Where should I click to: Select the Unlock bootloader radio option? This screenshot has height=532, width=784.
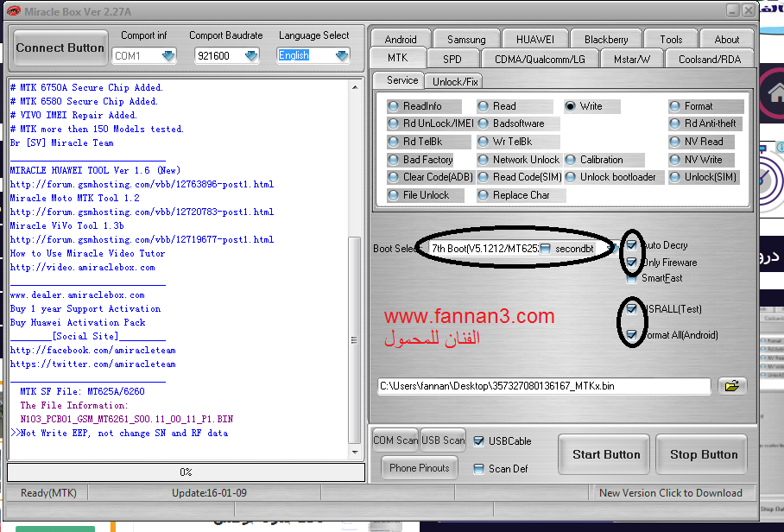point(571,177)
